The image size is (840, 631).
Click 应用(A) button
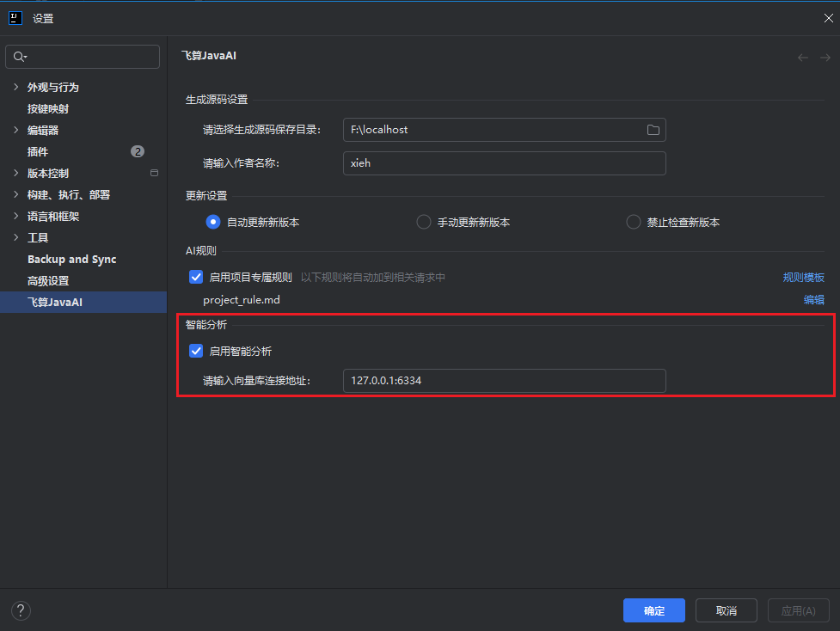[798, 610]
